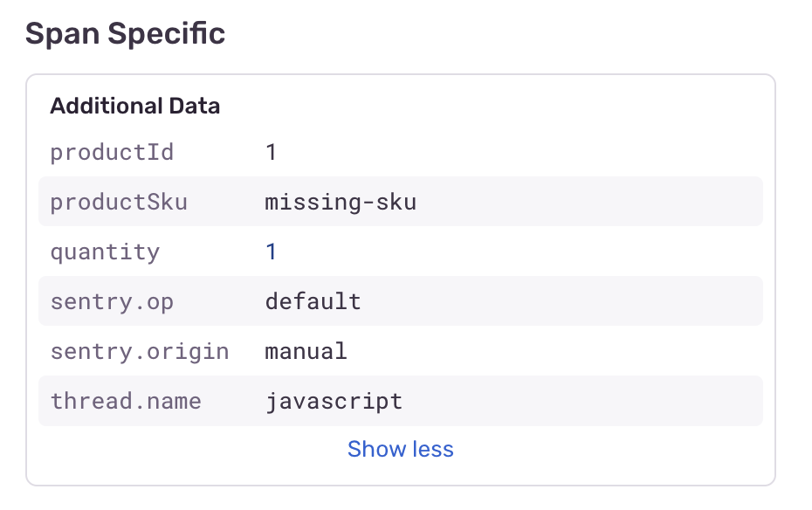
Task: Select the thread.name table row
Action: 400,401
